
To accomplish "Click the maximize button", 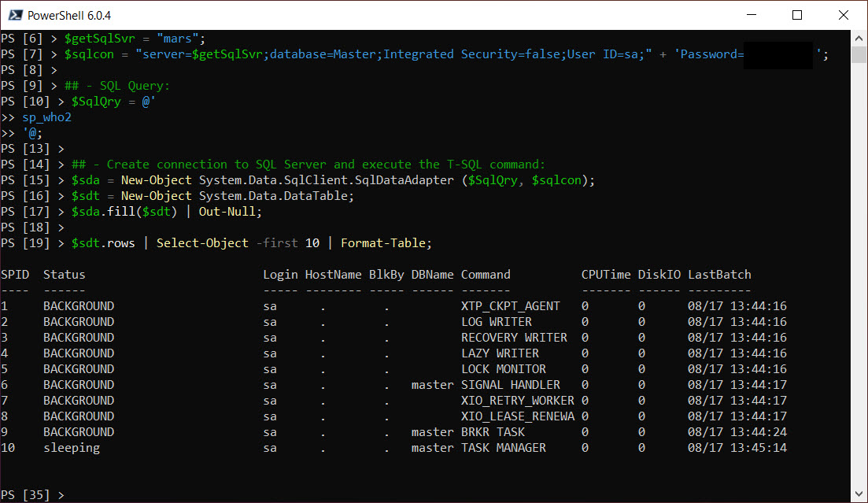I will (796, 15).
